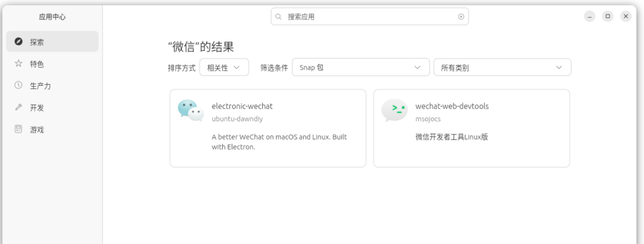Image resolution: width=644 pixels, height=244 pixels.
Task: Click the wrench icon beside 开发
Action: coord(18,107)
